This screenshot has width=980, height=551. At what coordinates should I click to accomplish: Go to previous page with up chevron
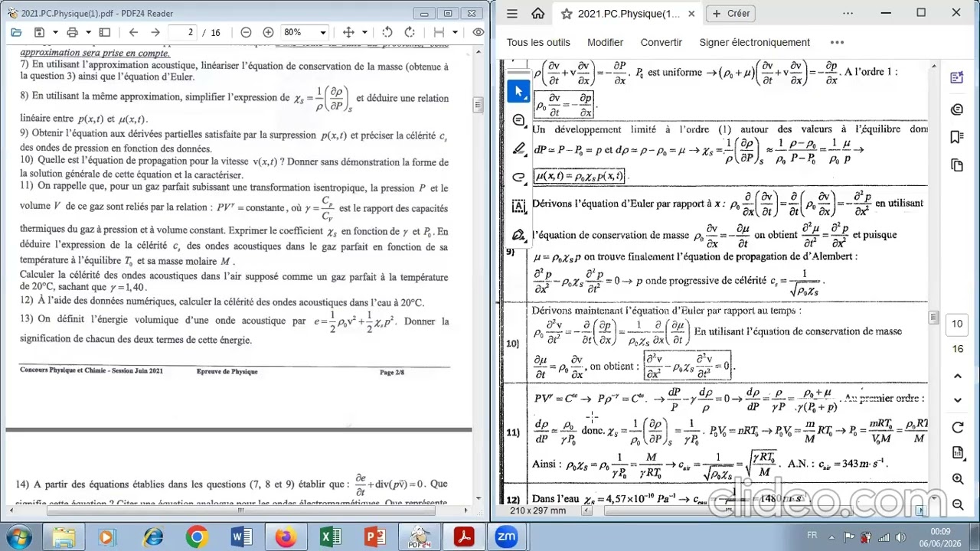957,376
